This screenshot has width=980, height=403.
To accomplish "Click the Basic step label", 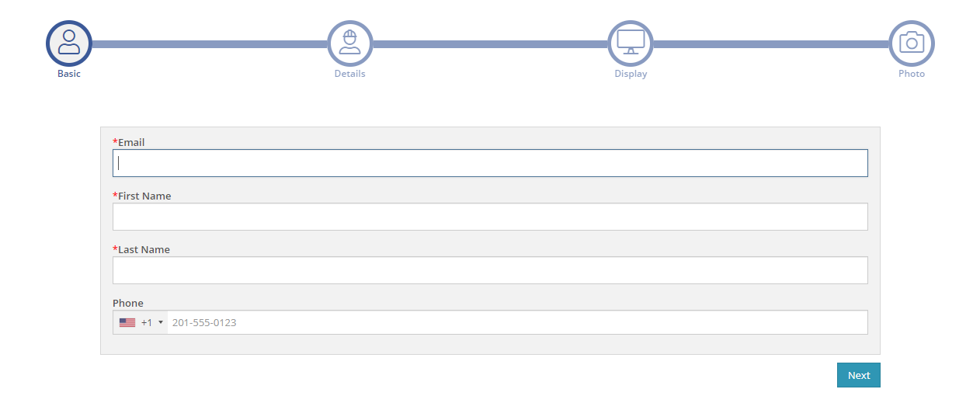I will 69,74.
